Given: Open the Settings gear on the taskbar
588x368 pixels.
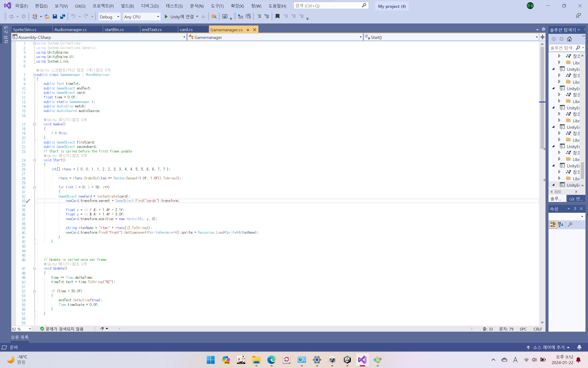Looking at the screenshot, I should [317, 360].
